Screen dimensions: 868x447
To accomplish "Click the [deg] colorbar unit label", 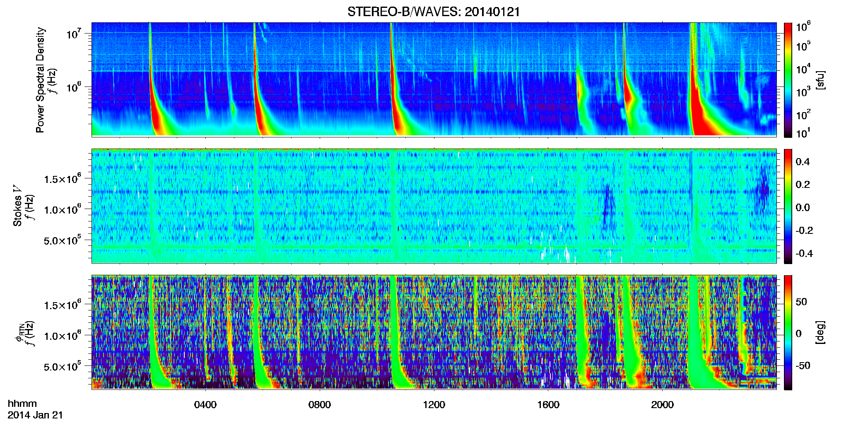I will (821, 332).
